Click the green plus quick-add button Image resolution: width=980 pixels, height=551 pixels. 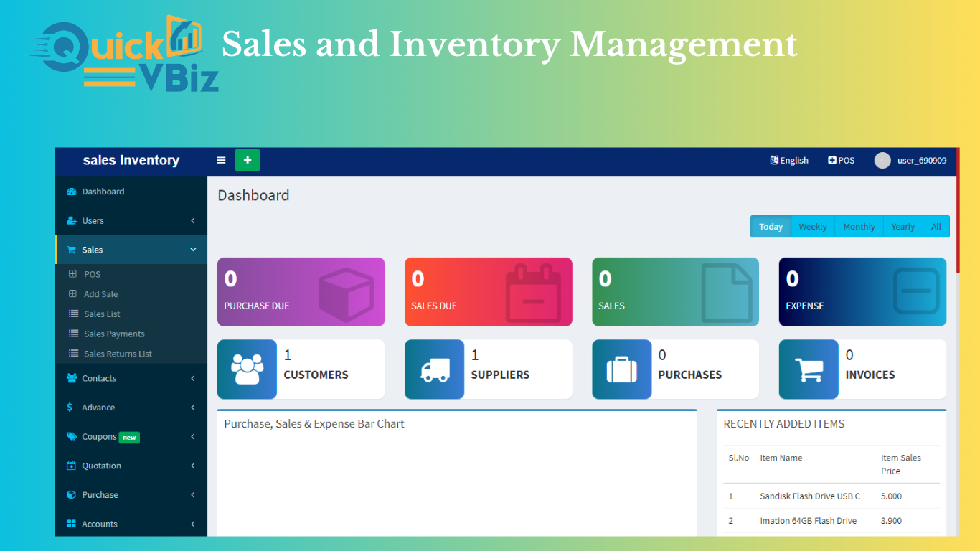(248, 160)
